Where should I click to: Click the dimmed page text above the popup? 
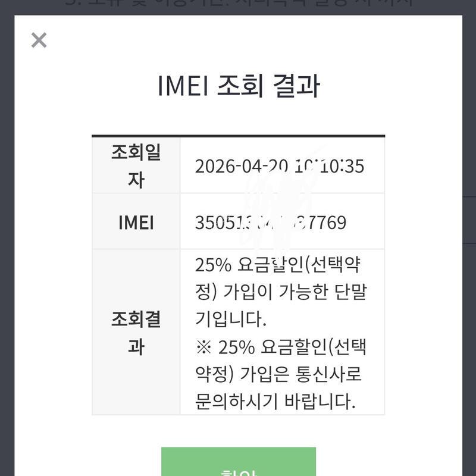click(x=238, y=5)
